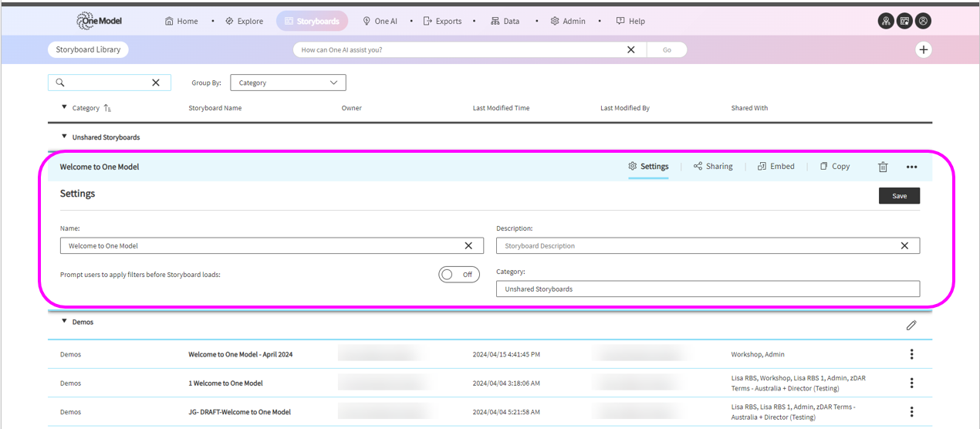This screenshot has width=980, height=429.
Task: Clear the One AI assist query
Action: tap(631, 49)
